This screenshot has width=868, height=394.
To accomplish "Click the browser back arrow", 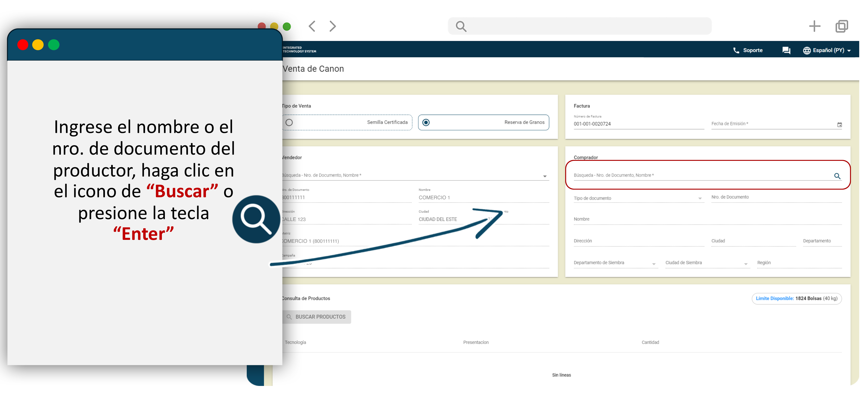I will tap(312, 26).
